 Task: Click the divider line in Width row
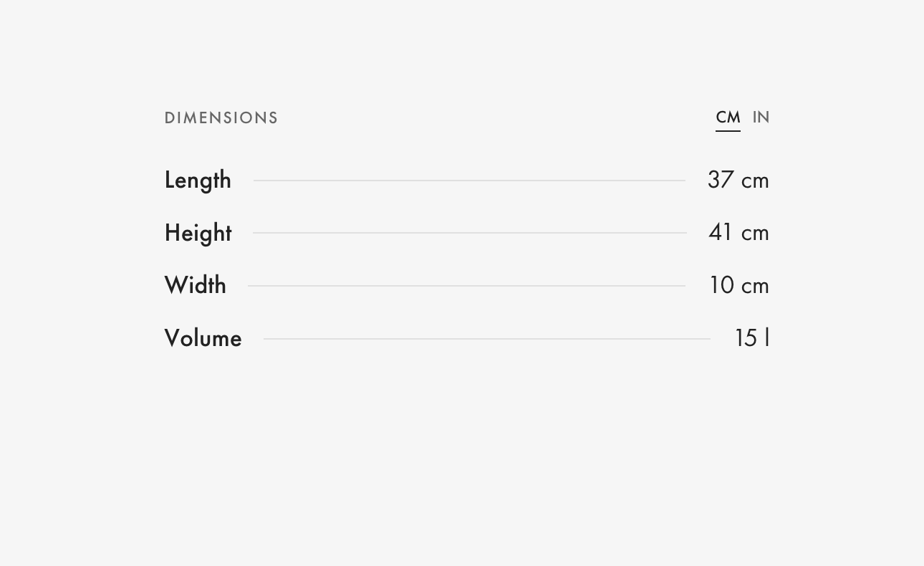(466, 286)
